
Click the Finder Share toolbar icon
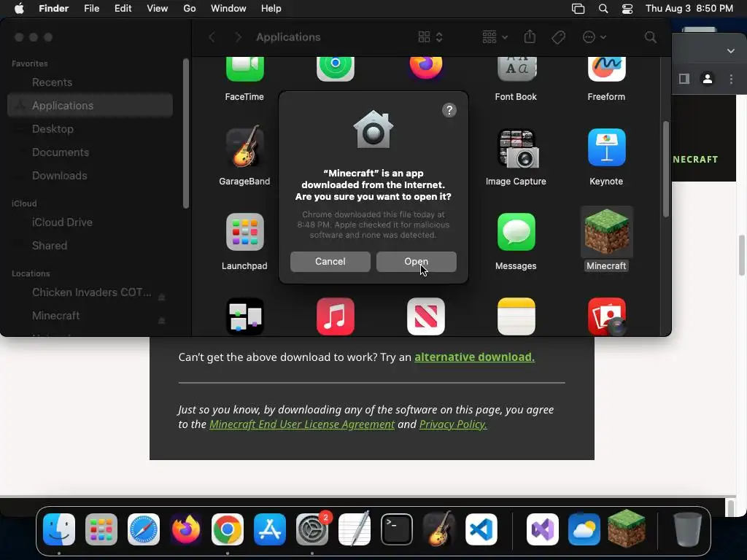(x=530, y=37)
